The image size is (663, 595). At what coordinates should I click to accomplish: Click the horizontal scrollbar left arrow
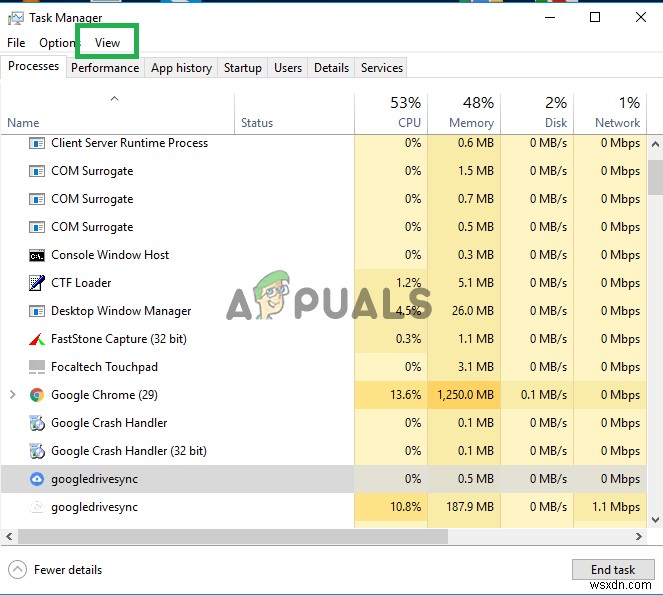pyautogui.click(x=9, y=537)
